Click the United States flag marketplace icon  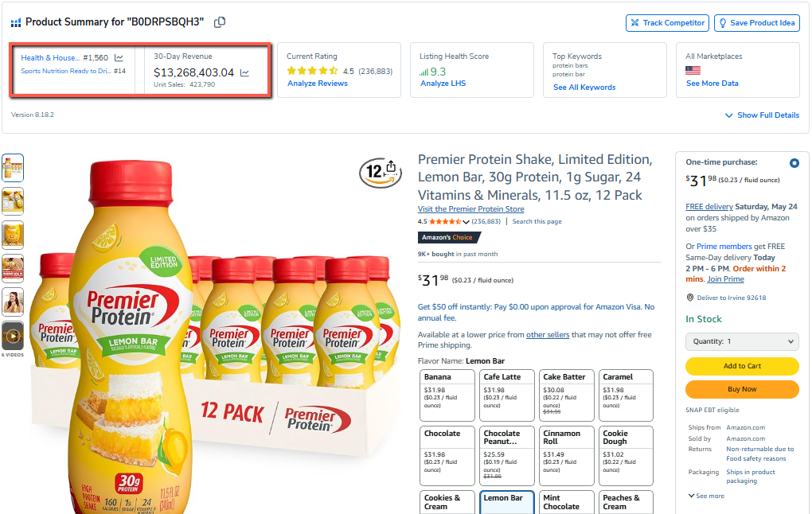693,70
